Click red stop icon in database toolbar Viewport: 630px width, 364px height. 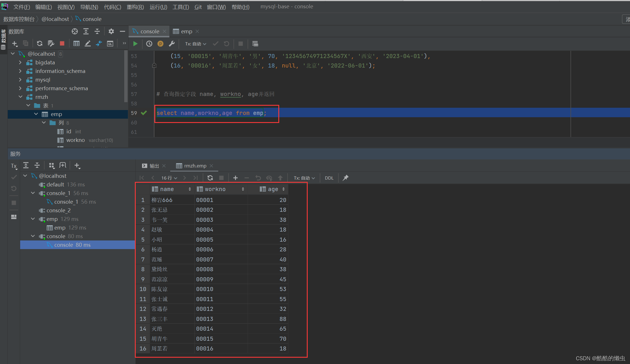coord(62,43)
